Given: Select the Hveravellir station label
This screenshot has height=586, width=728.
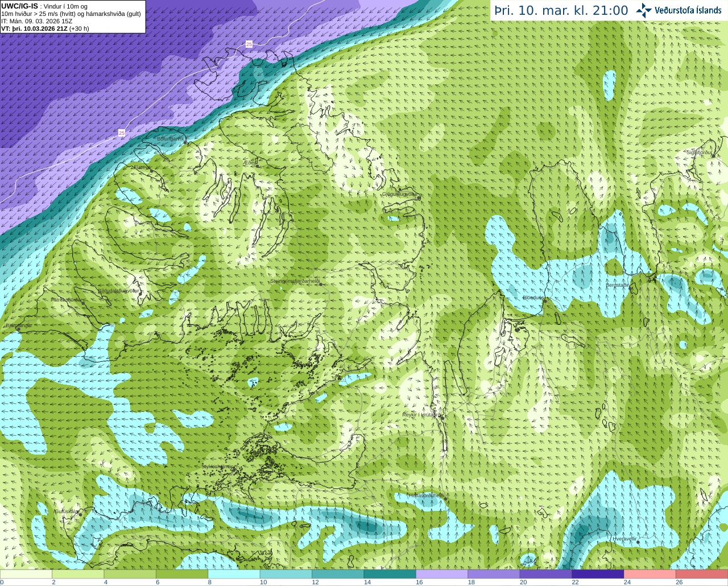Looking at the screenshot, I should pyautogui.click(x=624, y=539).
